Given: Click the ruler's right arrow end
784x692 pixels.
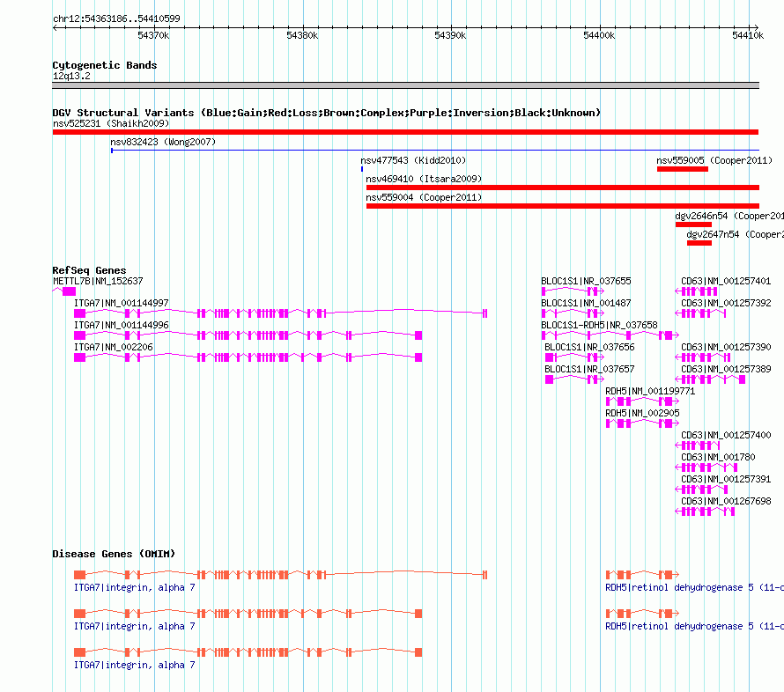Looking at the screenshot, I should tap(757, 27).
